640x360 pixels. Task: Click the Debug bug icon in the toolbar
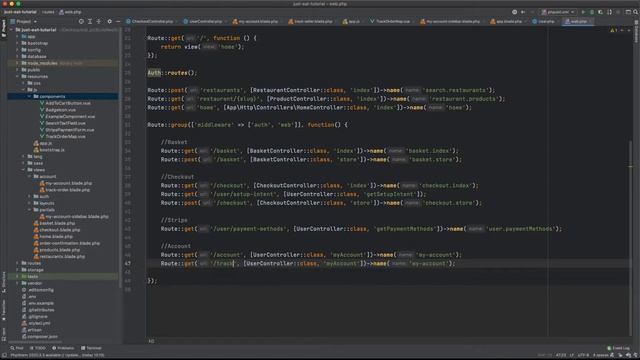pos(592,12)
